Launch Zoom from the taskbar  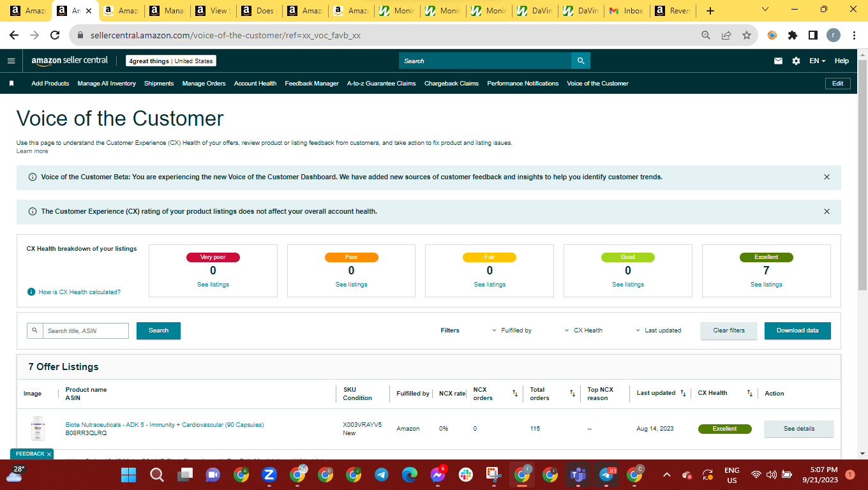click(x=269, y=475)
